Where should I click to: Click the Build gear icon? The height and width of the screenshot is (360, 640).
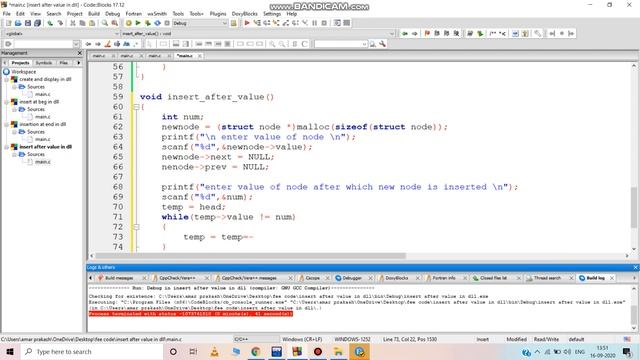tap(129, 23)
